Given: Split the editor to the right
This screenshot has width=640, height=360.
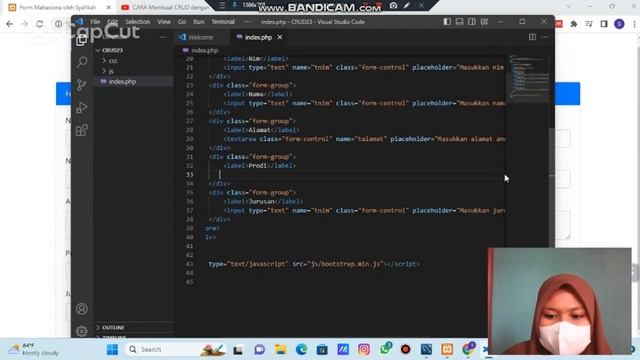Looking at the screenshot, I should [532, 37].
